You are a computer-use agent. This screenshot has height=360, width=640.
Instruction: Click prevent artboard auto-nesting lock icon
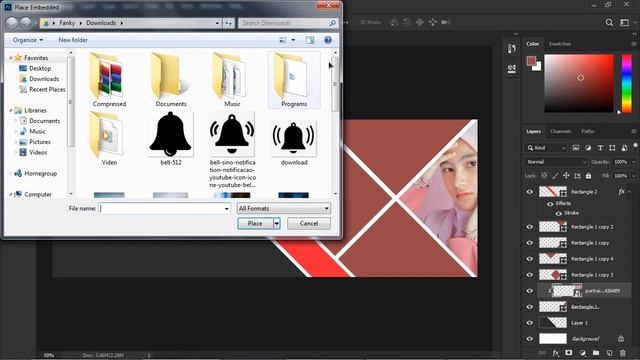pos(577,176)
